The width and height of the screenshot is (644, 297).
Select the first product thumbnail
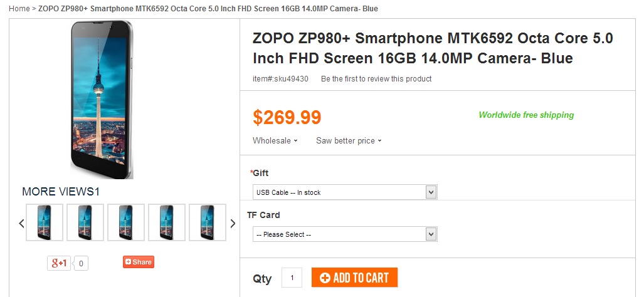click(45, 222)
